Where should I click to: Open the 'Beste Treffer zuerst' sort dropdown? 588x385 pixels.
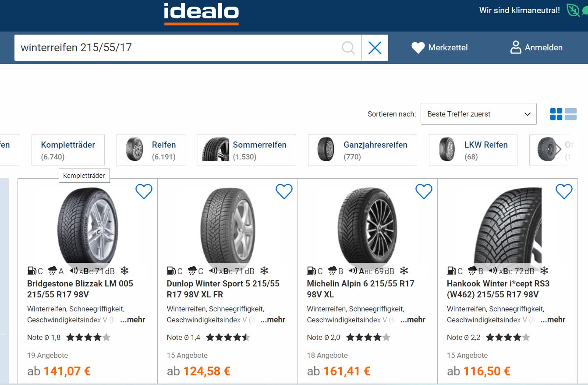pos(478,114)
